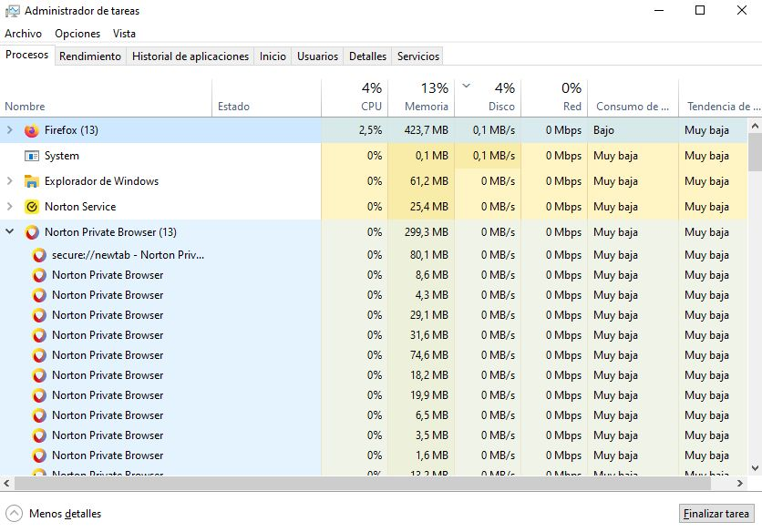
Task: Expand the Norton Service process
Action: coord(10,207)
